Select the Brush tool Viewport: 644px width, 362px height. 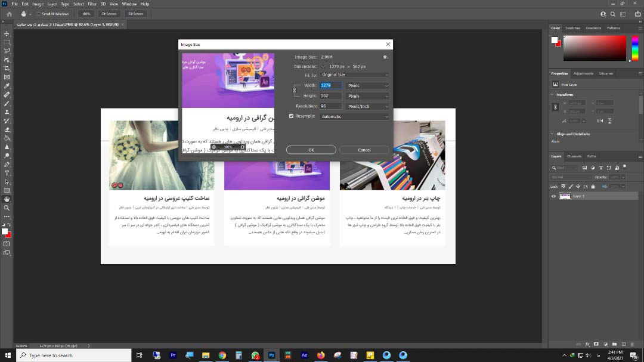tap(7, 103)
